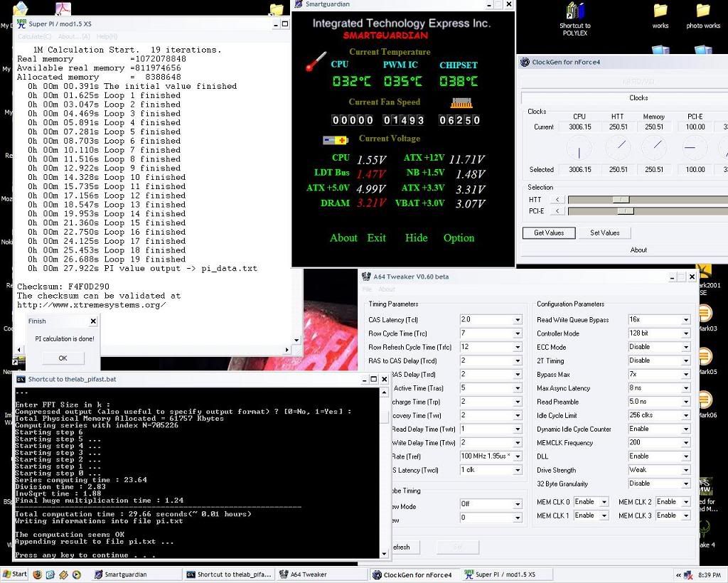Screen dimensions: 728x583
Task: Open the Shortcut to POLYLEX desktop icon
Action: click(574, 18)
